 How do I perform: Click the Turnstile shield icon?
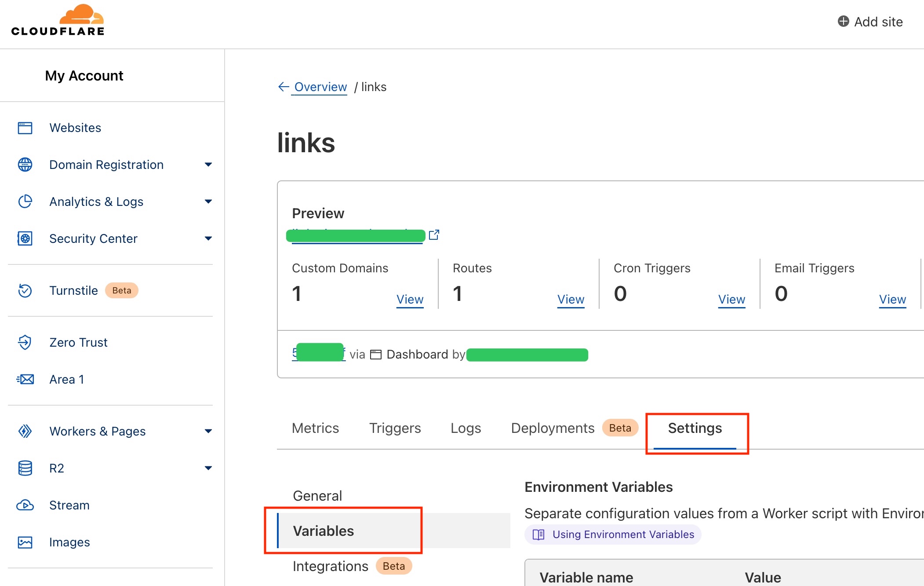tap(25, 290)
